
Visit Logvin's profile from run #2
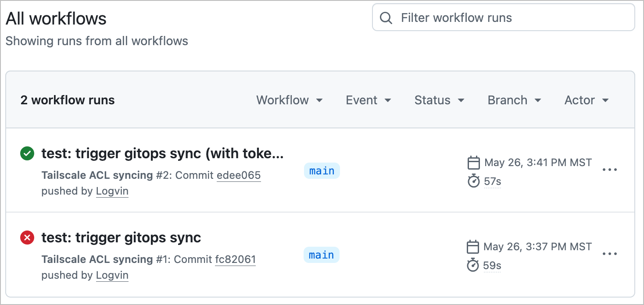click(112, 191)
